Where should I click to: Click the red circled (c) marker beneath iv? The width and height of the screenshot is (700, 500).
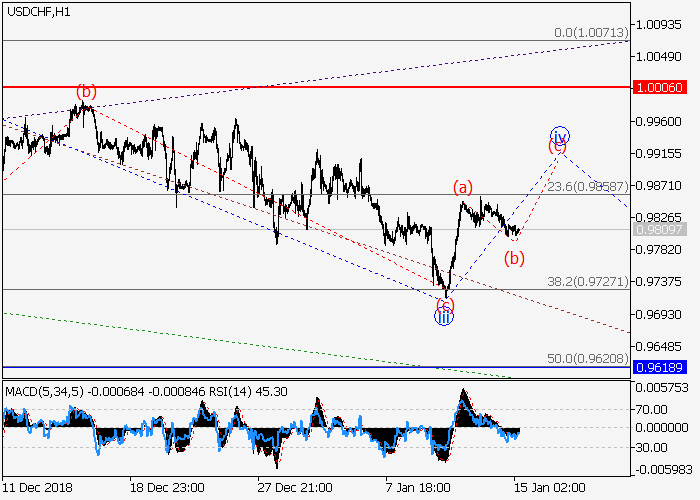coord(556,147)
